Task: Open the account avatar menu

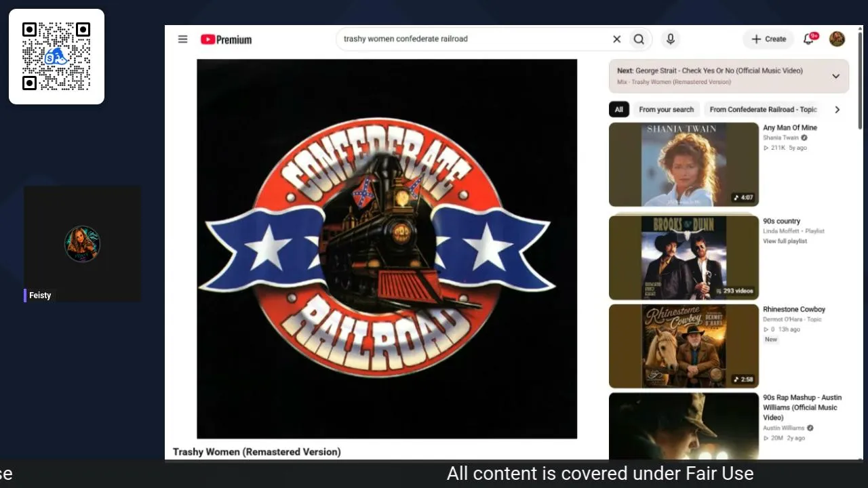Action: pyautogui.click(x=837, y=39)
